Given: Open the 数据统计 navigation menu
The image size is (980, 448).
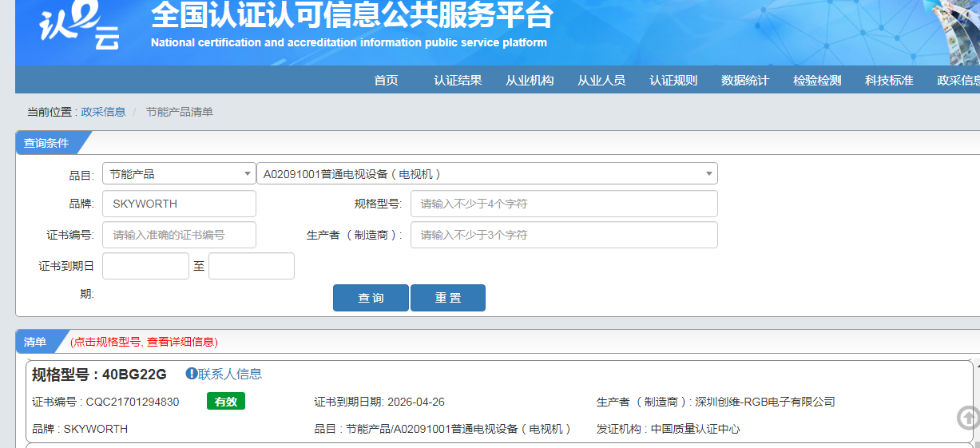Looking at the screenshot, I should pos(745,80).
